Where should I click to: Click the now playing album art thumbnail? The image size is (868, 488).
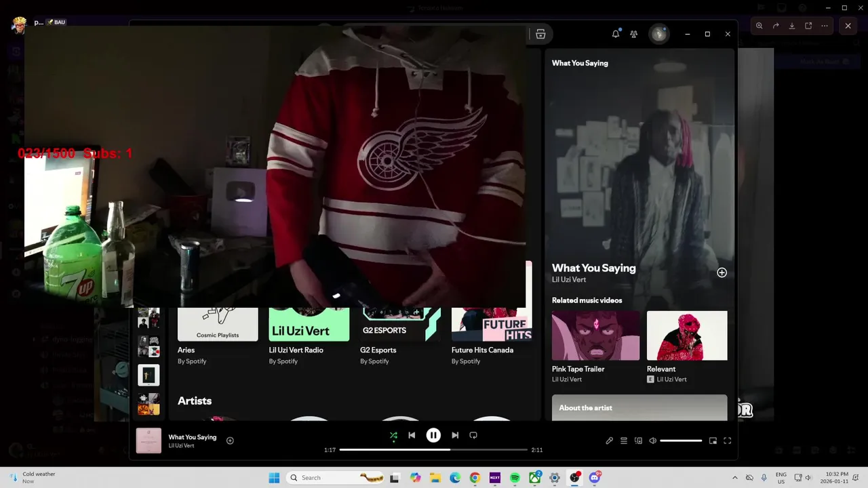[x=149, y=441]
